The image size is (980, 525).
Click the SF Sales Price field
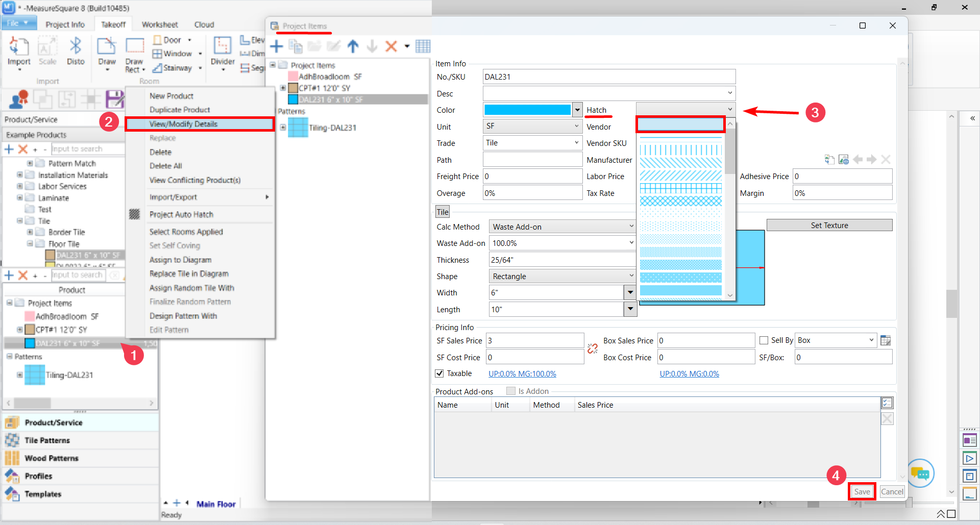coord(535,340)
